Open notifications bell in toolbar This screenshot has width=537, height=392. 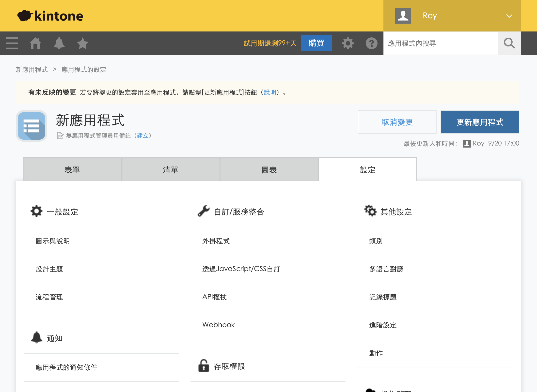click(59, 43)
